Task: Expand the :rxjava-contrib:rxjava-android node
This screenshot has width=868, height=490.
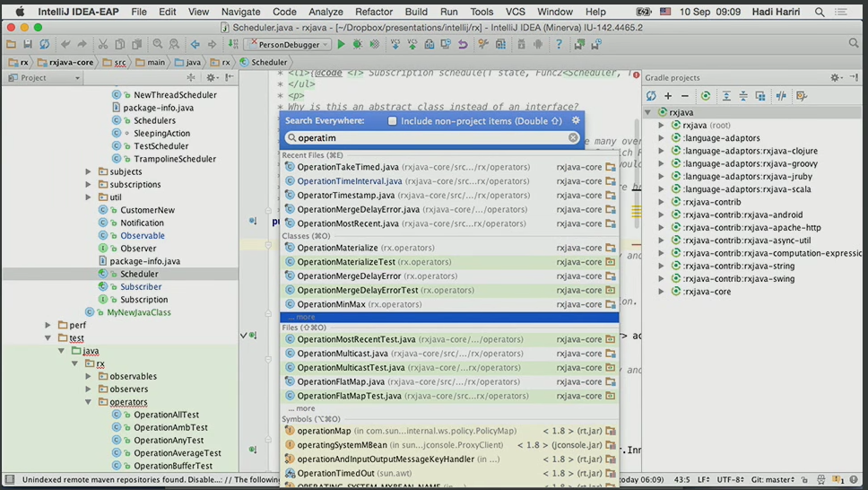Action: pos(661,215)
